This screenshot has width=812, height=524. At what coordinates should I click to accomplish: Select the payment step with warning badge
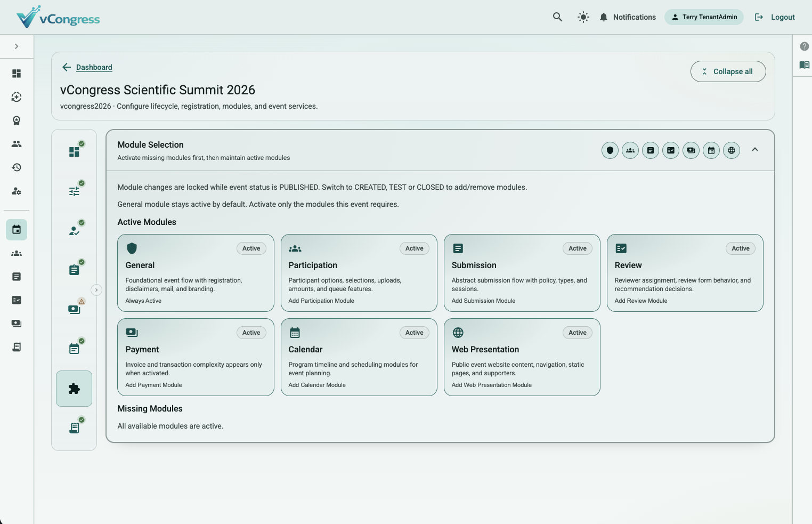pos(74,310)
